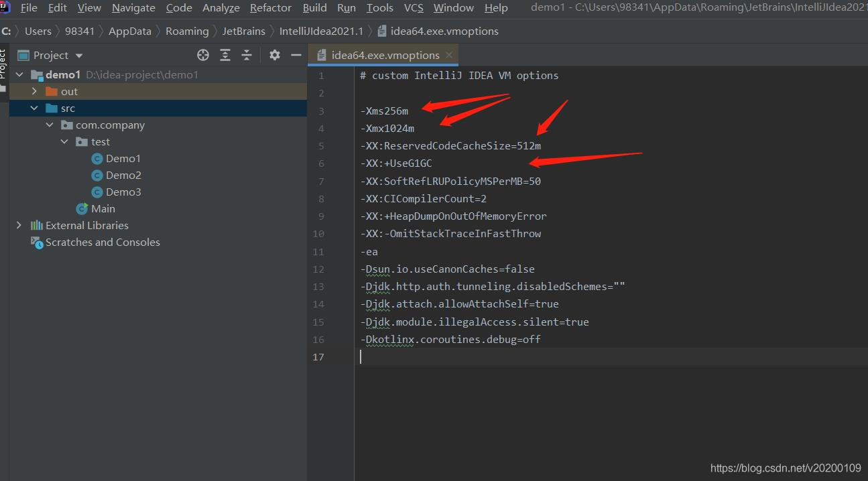Click the Dkotlinx.coroutines.debug=off line
The height and width of the screenshot is (481, 868).
(x=450, y=340)
